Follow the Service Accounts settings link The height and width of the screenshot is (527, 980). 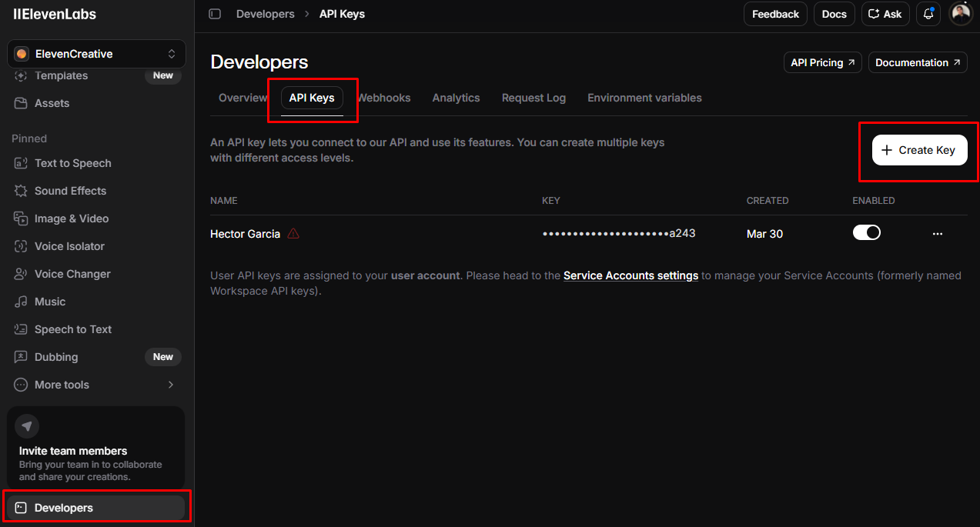click(630, 275)
